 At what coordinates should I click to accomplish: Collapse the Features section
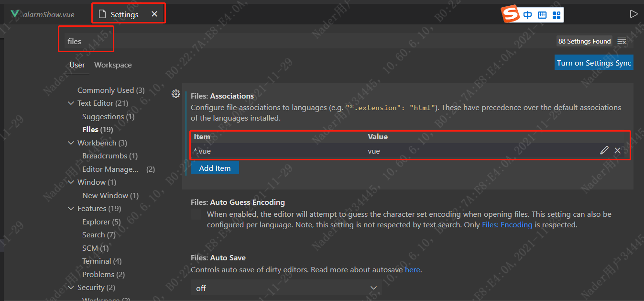[71, 208]
